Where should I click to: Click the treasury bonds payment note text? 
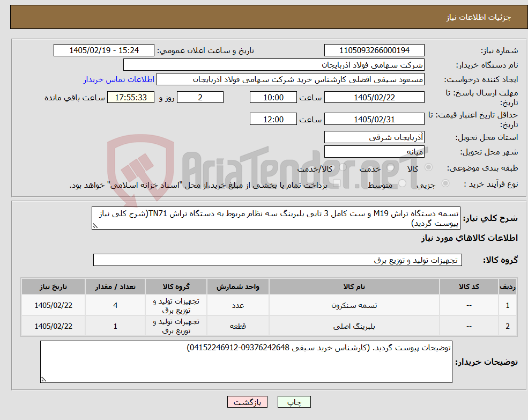pos(198,185)
